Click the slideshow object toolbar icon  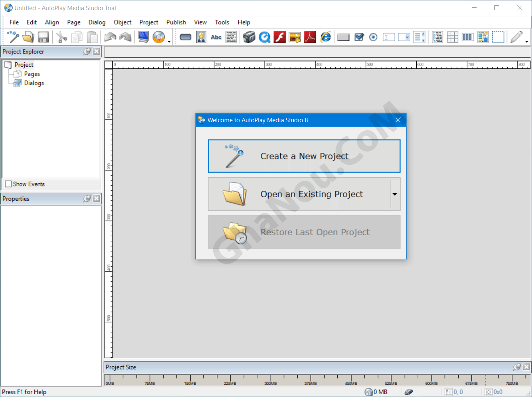(x=295, y=37)
